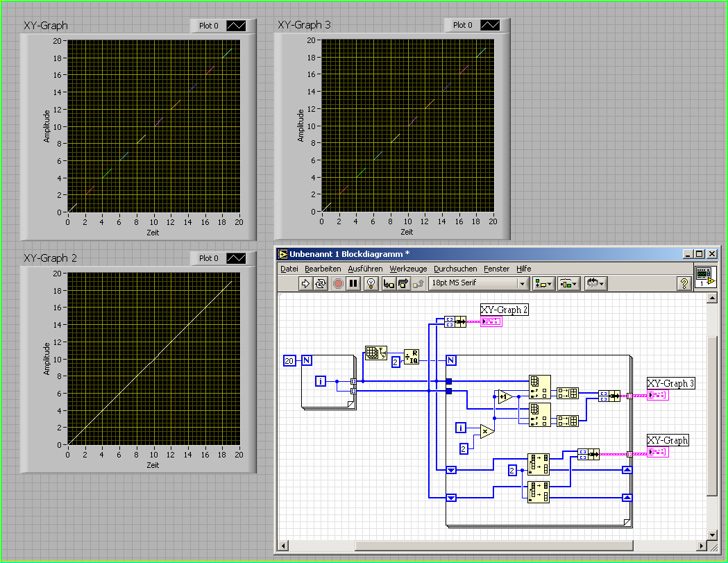Toggle Highlight Execution light bulb
Viewport: 728px width, 563px height.
tap(371, 283)
